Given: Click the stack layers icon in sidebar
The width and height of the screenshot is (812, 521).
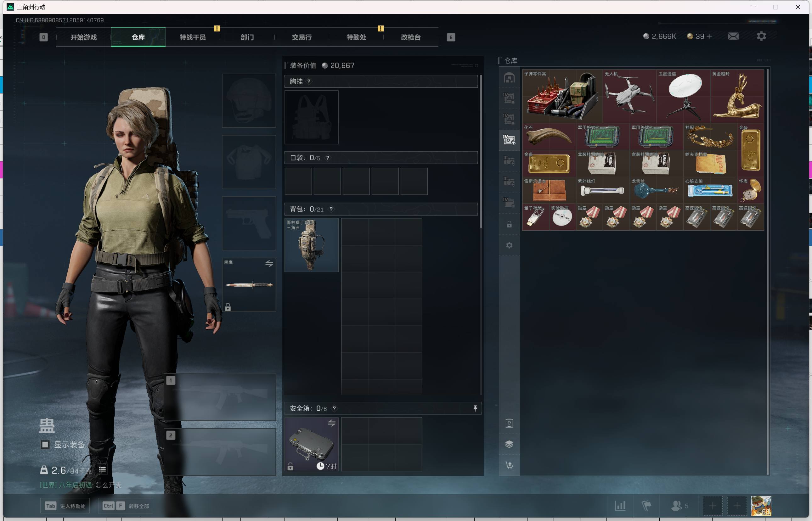Looking at the screenshot, I should click(x=509, y=444).
